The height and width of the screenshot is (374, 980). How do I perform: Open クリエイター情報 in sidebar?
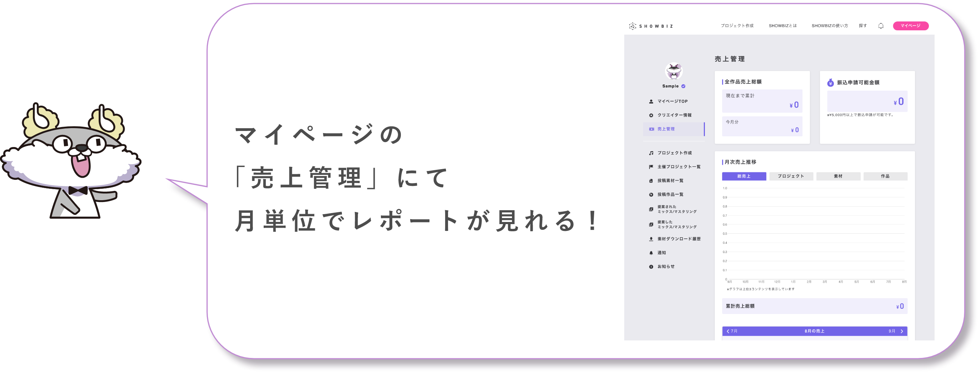click(674, 115)
